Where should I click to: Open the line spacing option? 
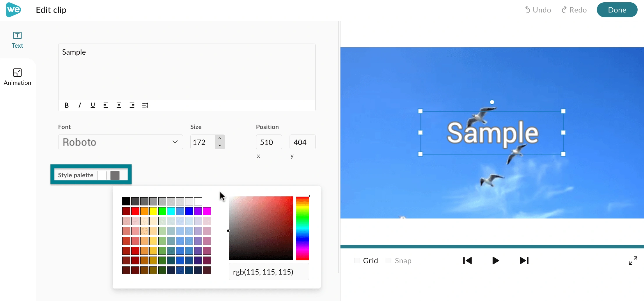pyautogui.click(x=145, y=105)
